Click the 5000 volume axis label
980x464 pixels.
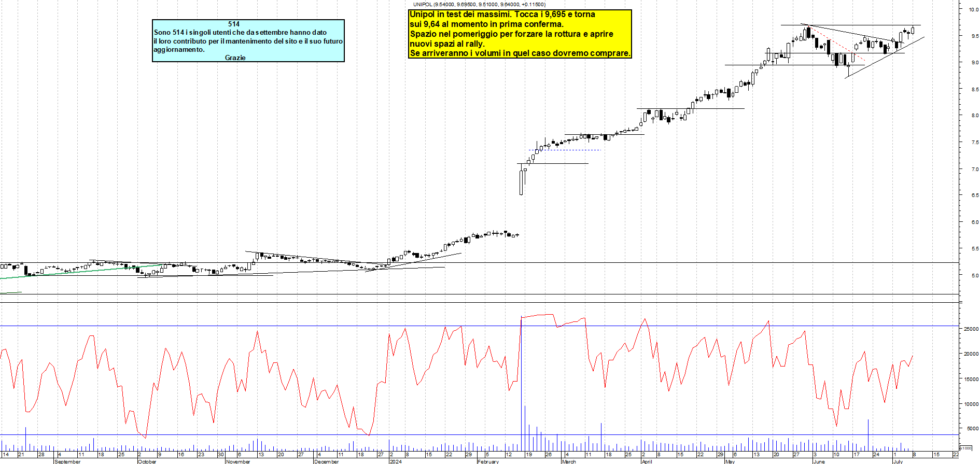pyautogui.click(x=972, y=429)
